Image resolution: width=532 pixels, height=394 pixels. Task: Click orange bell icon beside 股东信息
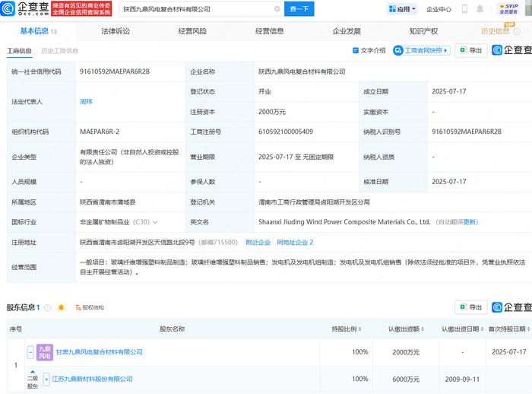click(61, 308)
